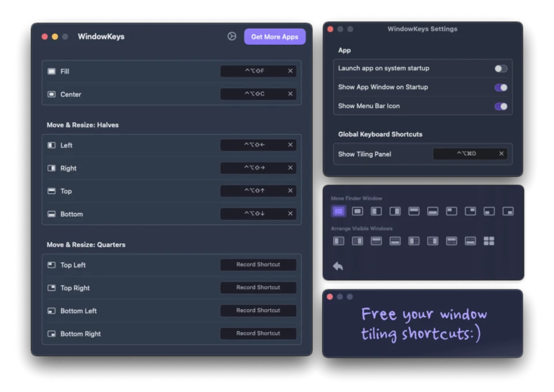Arrange visible windows in four-square grid

click(489, 241)
